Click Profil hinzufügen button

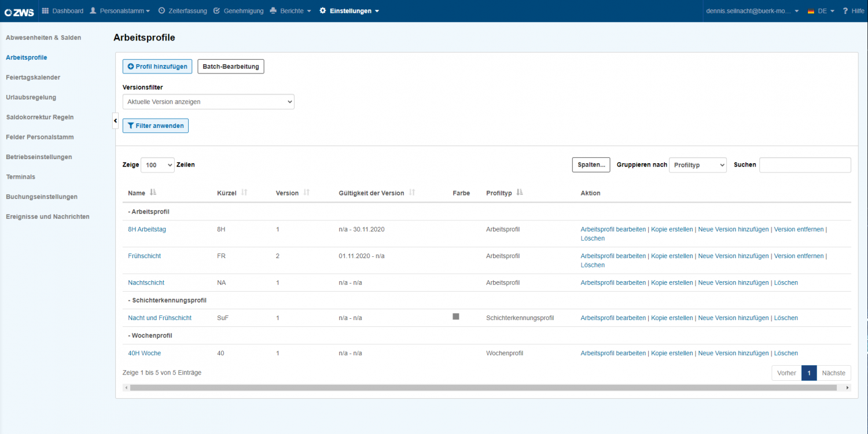(x=157, y=67)
